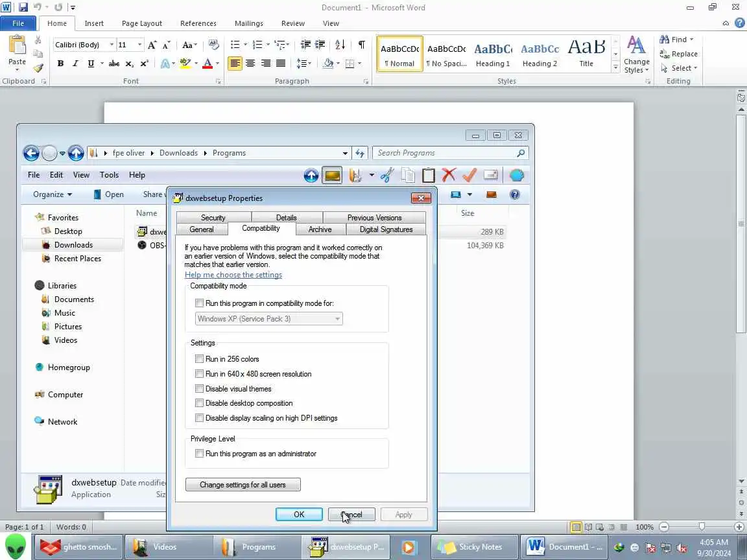
Task: Open the font size dropdown
Action: coord(139,45)
